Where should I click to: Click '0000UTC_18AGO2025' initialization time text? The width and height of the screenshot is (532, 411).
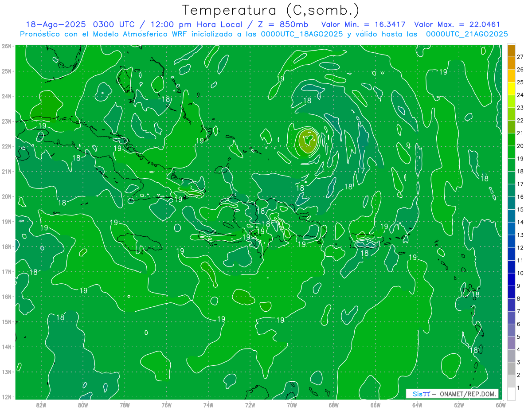tap(302, 34)
